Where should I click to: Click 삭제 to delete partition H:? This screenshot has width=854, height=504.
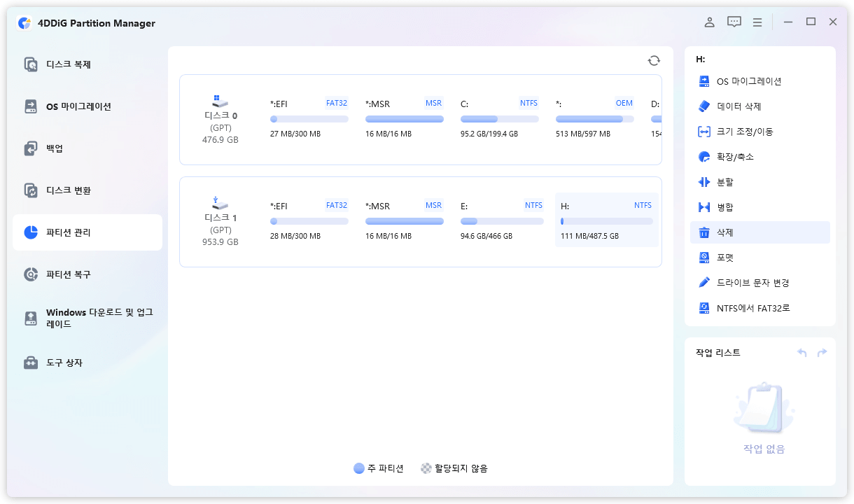[725, 232]
